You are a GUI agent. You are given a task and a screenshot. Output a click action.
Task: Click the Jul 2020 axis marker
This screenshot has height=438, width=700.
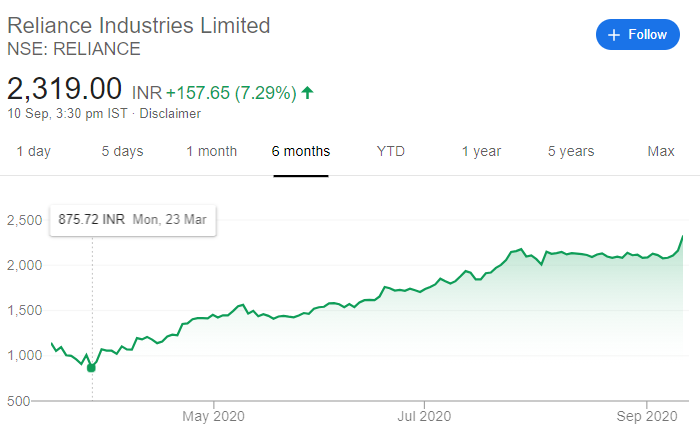click(x=424, y=416)
